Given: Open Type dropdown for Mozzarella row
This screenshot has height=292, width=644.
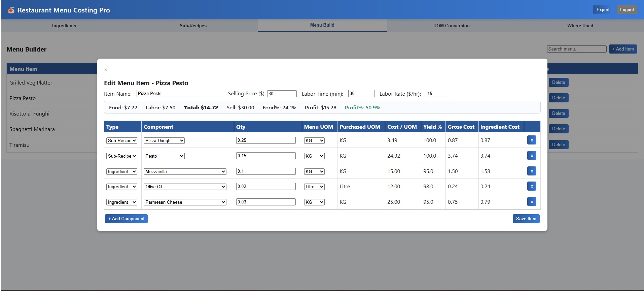Looking at the screenshot, I should [x=122, y=172].
